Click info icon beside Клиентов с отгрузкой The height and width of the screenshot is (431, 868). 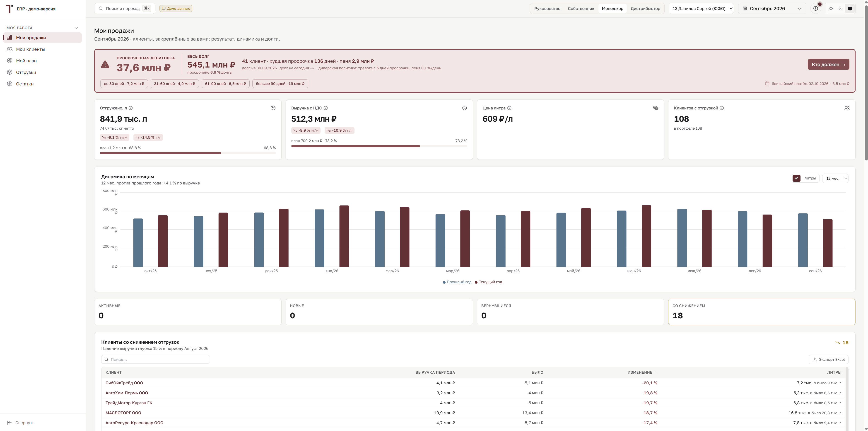pyautogui.click(x=722, y=108)
